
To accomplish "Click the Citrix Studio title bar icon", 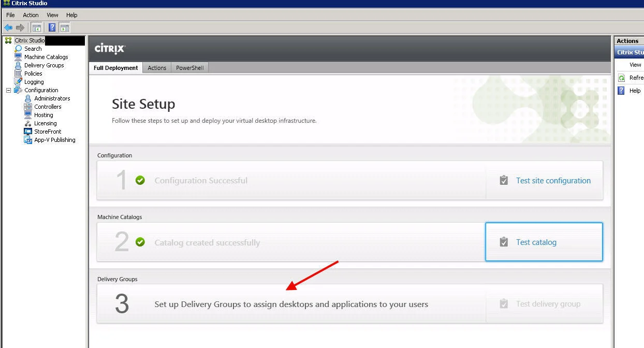I will pos(6,3).
